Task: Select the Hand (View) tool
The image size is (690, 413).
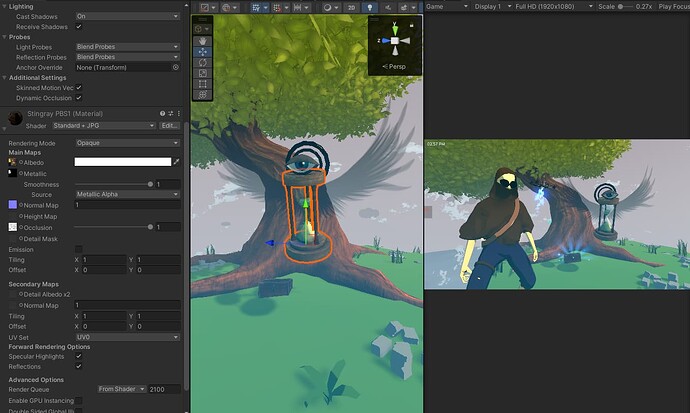Action: click(x=202, y=41)
